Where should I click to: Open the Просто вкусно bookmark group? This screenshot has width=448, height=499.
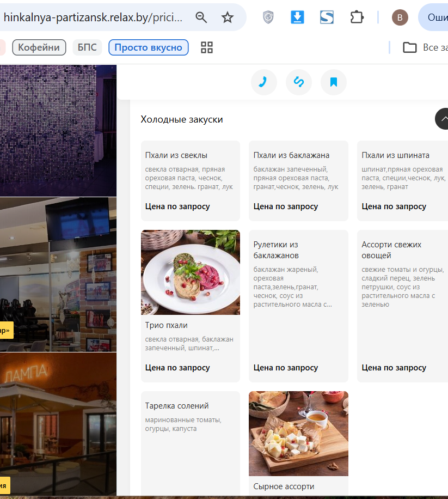[149, 47]
